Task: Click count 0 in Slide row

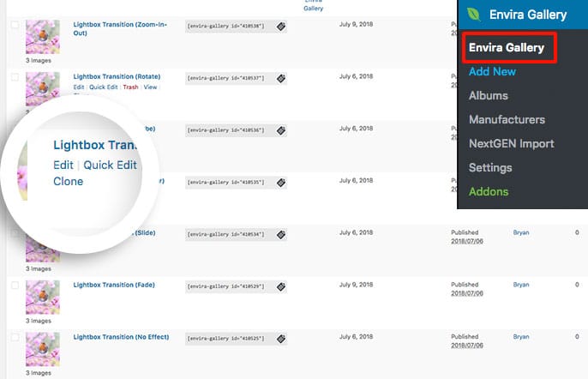Action: coord(577,232)
